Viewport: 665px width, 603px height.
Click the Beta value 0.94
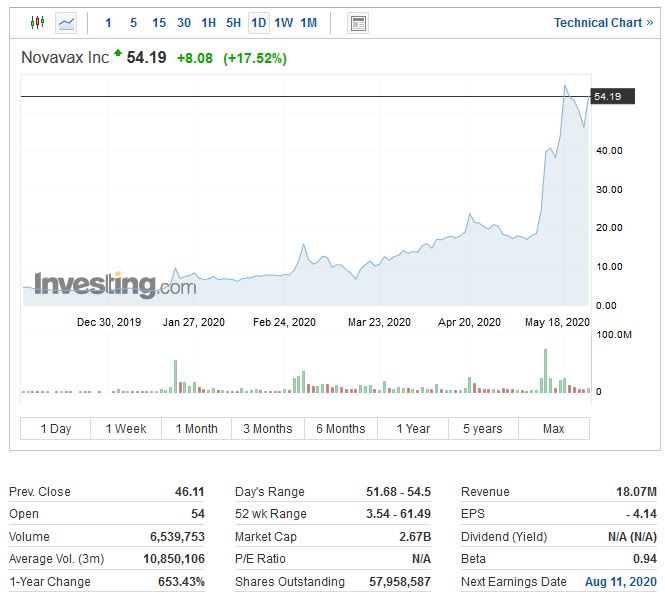click(x=645, y=558)
